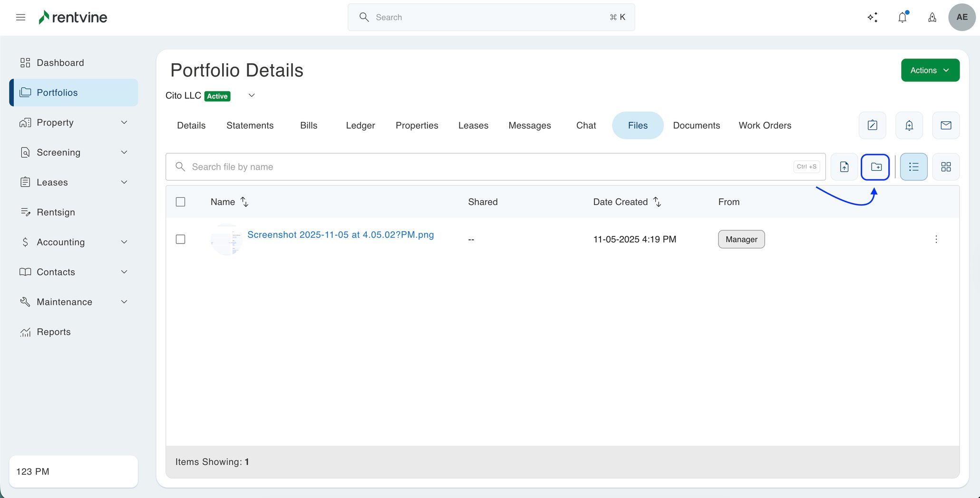
Task: Select all files checkbox in header
Action: [181, 202]
